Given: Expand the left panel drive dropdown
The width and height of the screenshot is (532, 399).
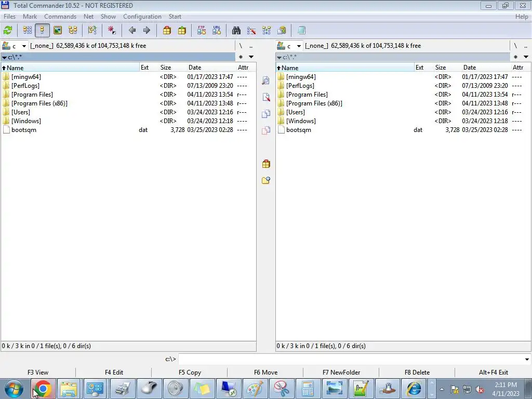Looking at the screenshot, I should pyautogui.click(x=24, y=46).
